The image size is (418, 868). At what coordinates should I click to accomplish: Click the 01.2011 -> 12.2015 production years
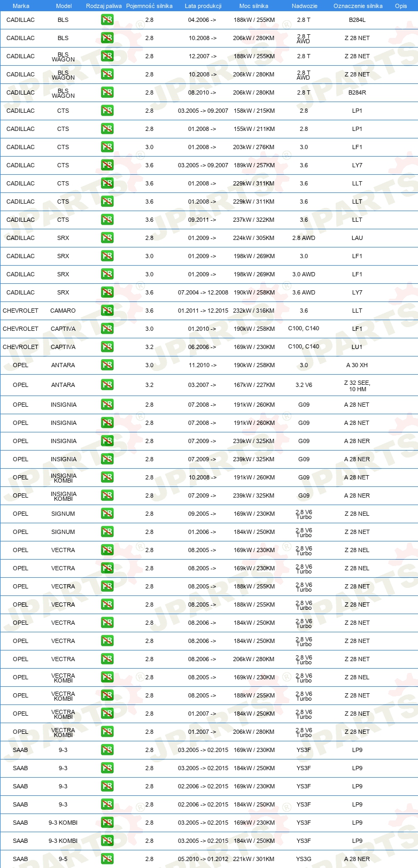tap(203, 311)
